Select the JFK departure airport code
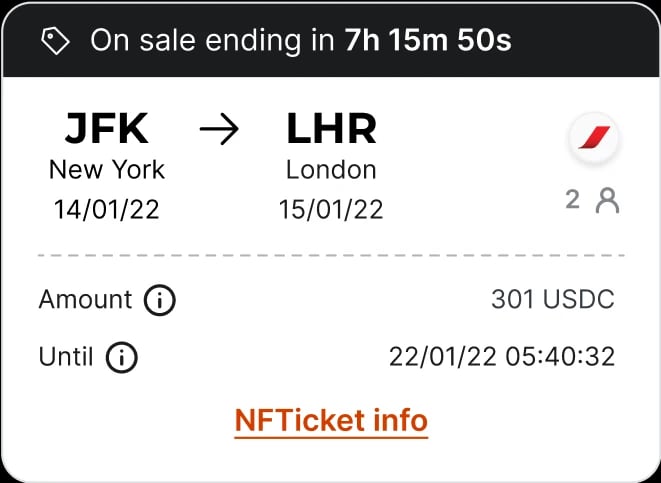This screenshot has width=661, height=483. coord(107,129)
